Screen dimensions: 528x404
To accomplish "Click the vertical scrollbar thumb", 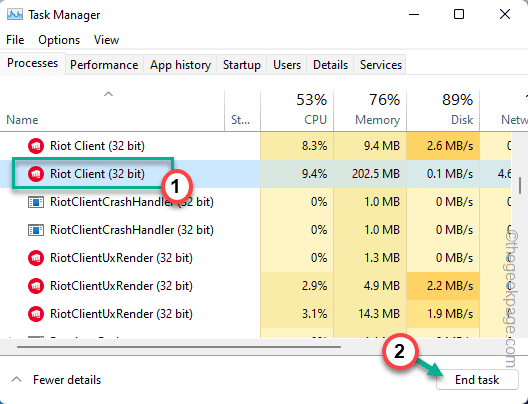I will click(520, 186).
